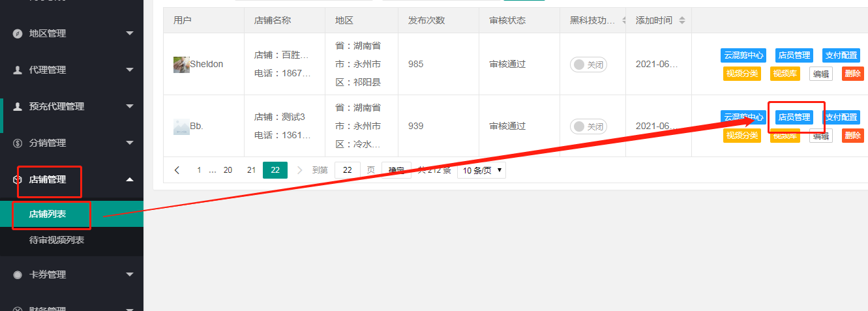The image size is (868, 311).
Task: Toggle the 关闭 switch in the Sheldon row
Action: [588, 65]
